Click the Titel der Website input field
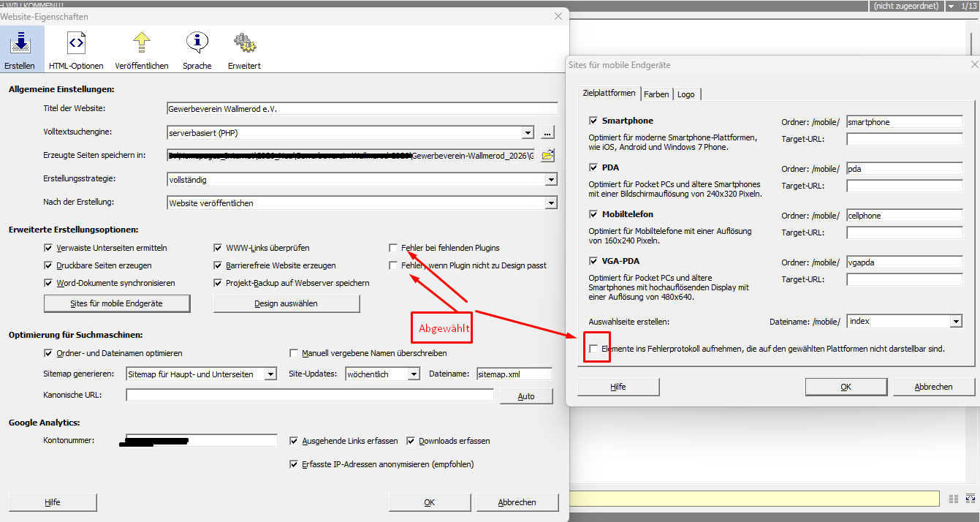 tap(362, 109)
